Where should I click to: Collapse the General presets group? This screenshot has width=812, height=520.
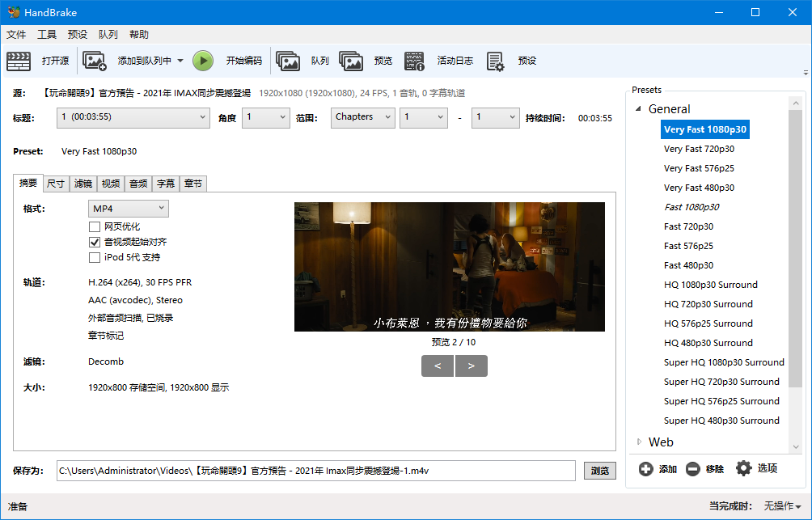[638, 108]
